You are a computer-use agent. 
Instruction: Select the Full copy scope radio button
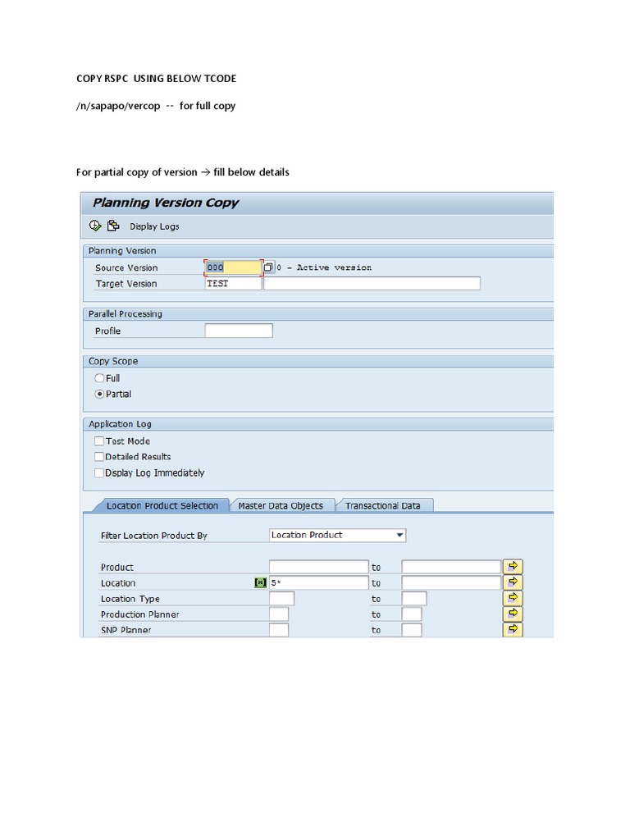tap(99, 378)
